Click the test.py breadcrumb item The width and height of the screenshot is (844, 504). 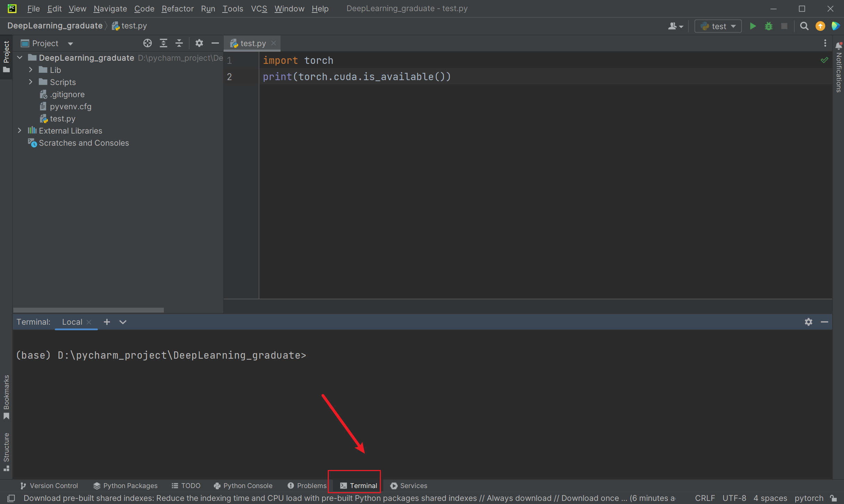(x=129, y=26)
